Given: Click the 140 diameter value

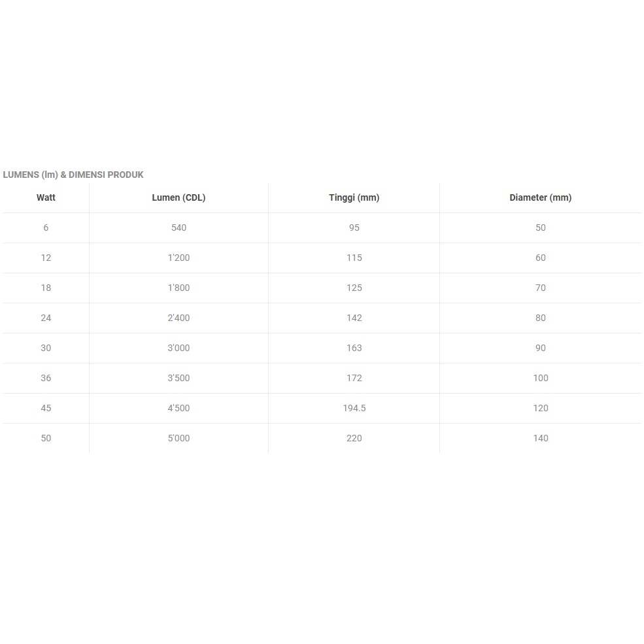Looking at the screenshot, I should click(540, 438).
